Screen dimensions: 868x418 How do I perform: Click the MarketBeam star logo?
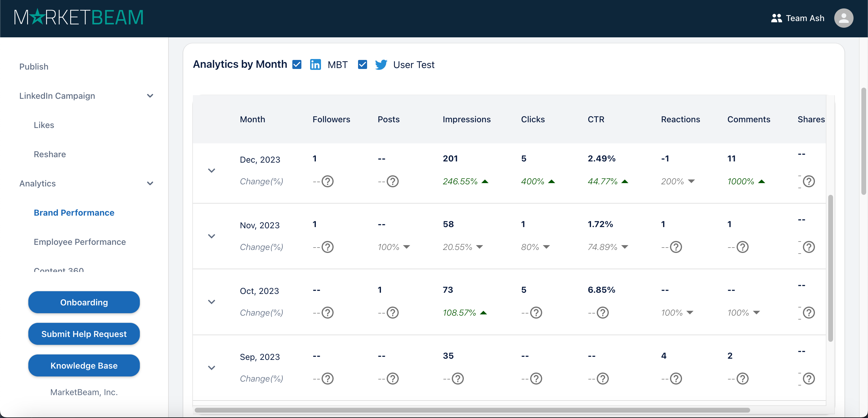[37, 17]
